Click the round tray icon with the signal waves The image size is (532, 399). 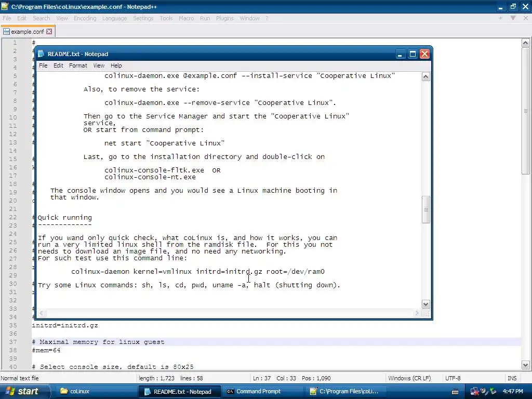(484, 392)
